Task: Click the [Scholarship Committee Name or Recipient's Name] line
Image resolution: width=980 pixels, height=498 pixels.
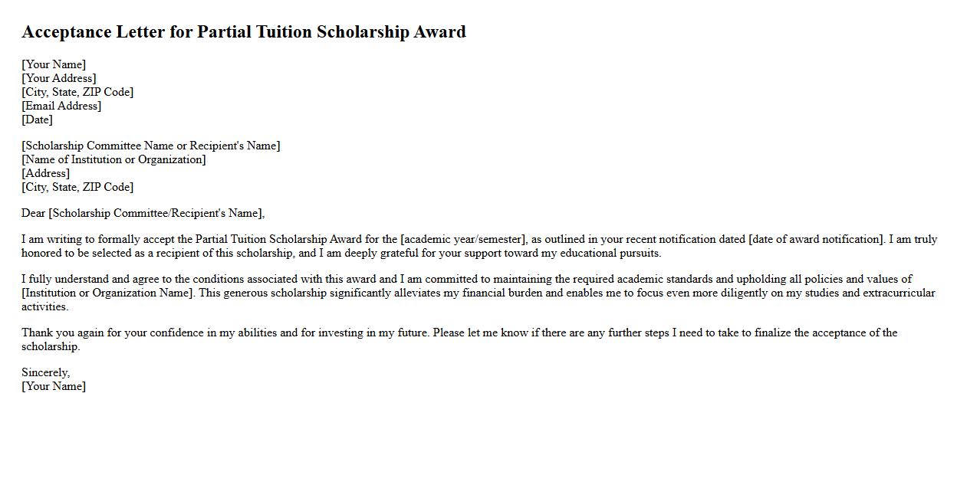Action: coord(151,146)
